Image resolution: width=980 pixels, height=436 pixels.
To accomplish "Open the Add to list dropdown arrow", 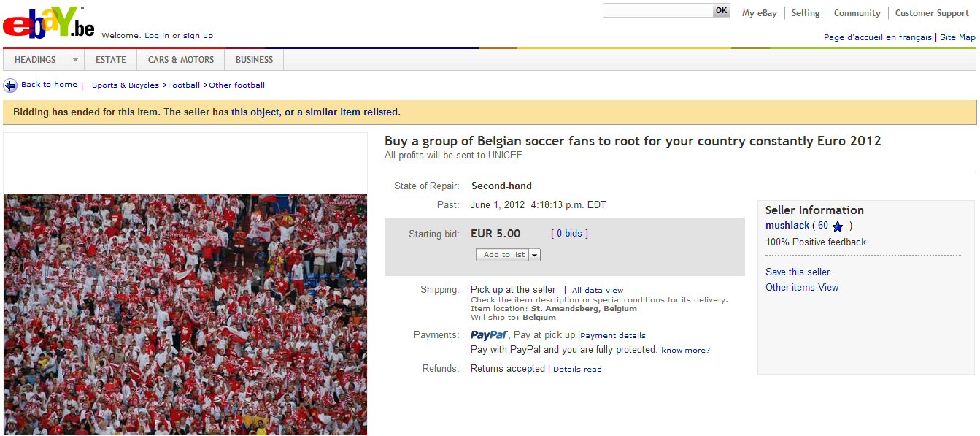I will click(x=535, y=255).
